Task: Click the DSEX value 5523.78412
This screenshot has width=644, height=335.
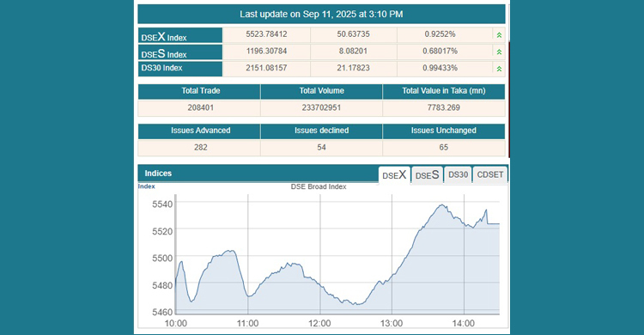Action: 266,34
